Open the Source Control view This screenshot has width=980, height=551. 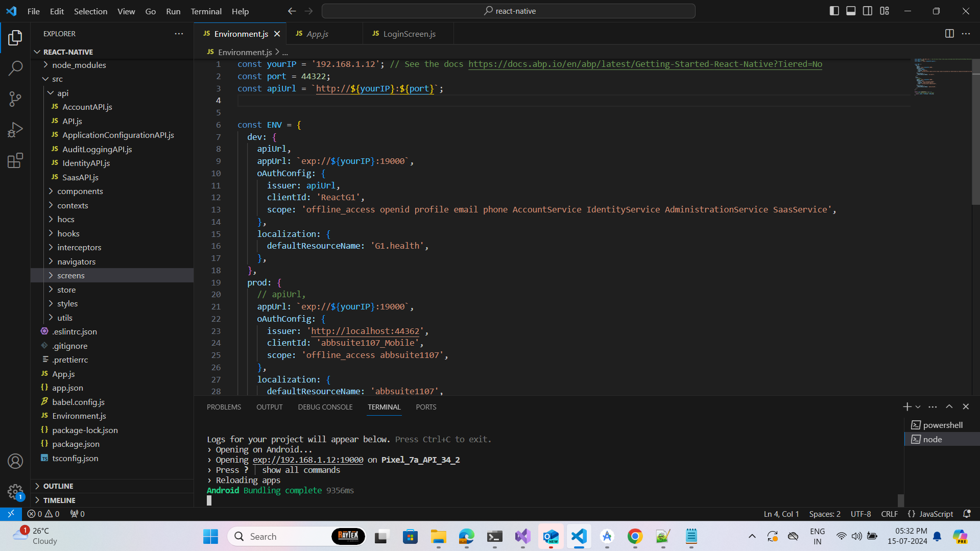point(15,99)
